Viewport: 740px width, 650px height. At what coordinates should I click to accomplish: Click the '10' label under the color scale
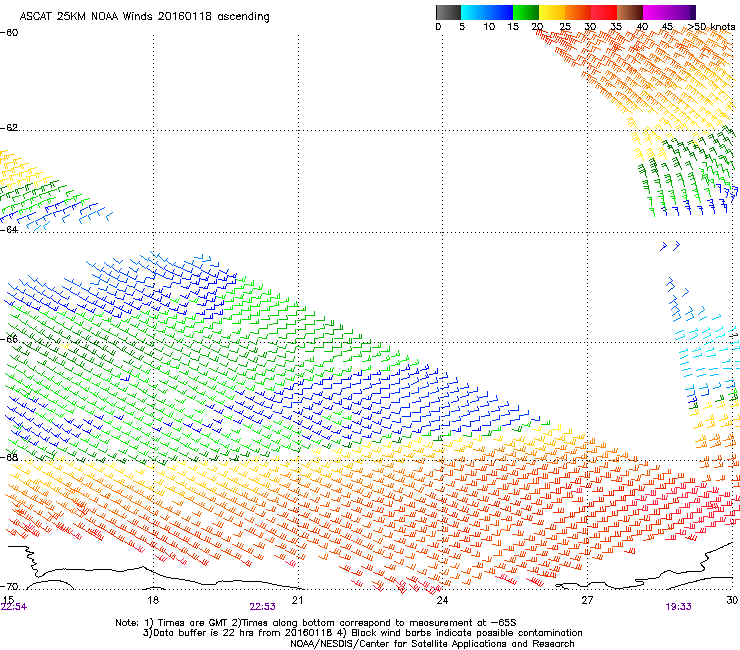(489, 27)
